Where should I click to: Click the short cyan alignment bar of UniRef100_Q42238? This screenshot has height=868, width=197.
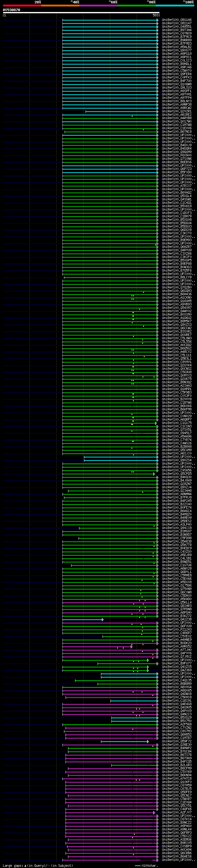(x=83, y=619)
